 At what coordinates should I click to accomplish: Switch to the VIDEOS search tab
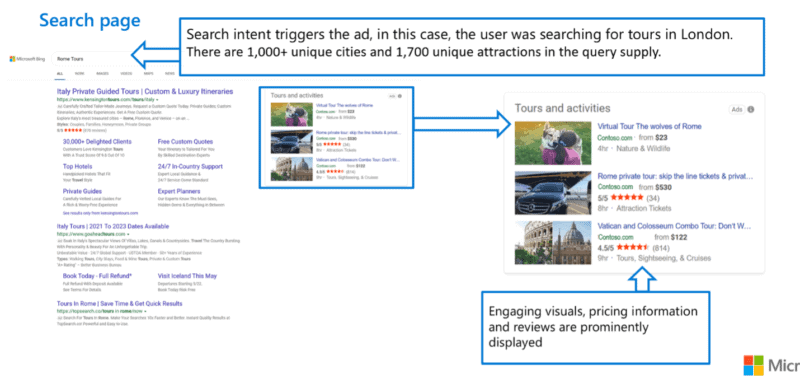pyautogui.click(x=126, y=74)
